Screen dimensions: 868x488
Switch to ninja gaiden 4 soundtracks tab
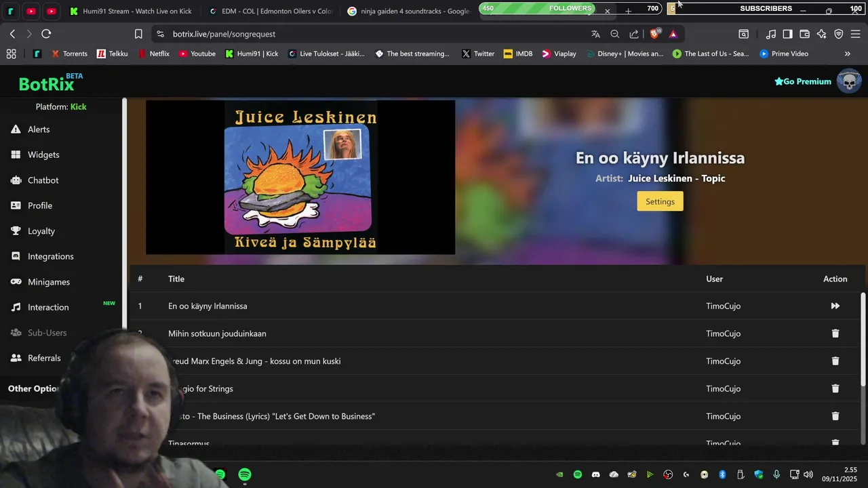tap(408, 12)
